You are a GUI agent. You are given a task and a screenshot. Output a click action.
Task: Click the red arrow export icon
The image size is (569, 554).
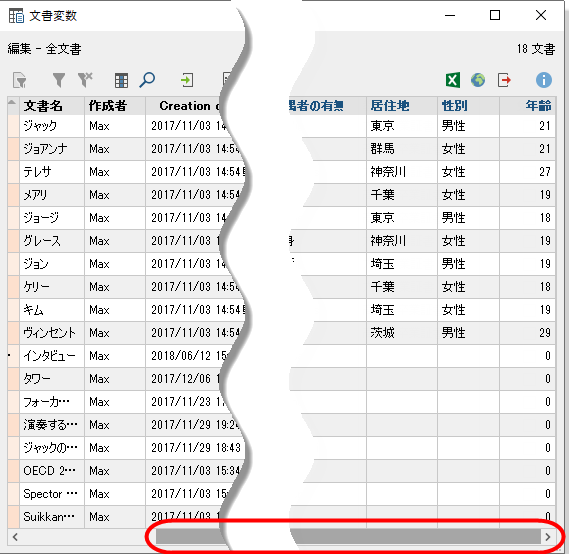click(504, 80)
